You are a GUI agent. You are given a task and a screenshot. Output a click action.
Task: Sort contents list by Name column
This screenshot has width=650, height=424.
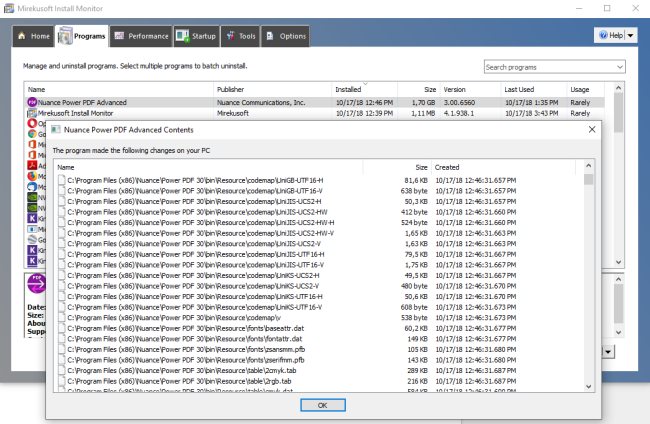(x=209, y=167)
